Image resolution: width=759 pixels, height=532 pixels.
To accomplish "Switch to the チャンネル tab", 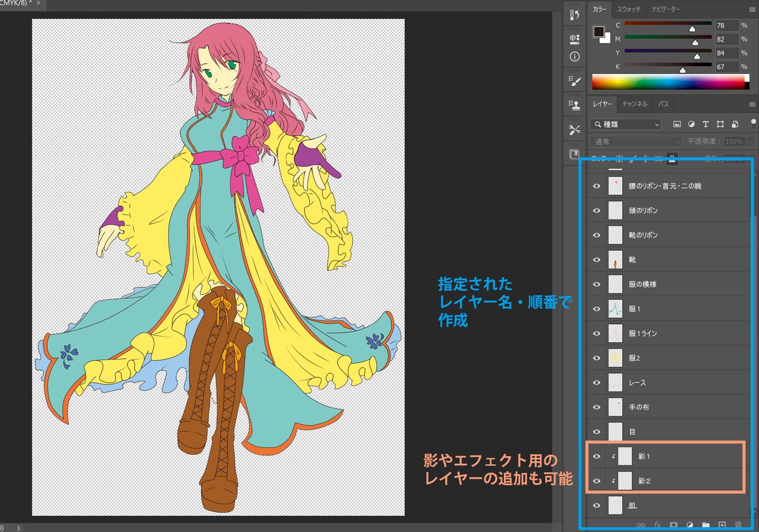I will point(635,104).
